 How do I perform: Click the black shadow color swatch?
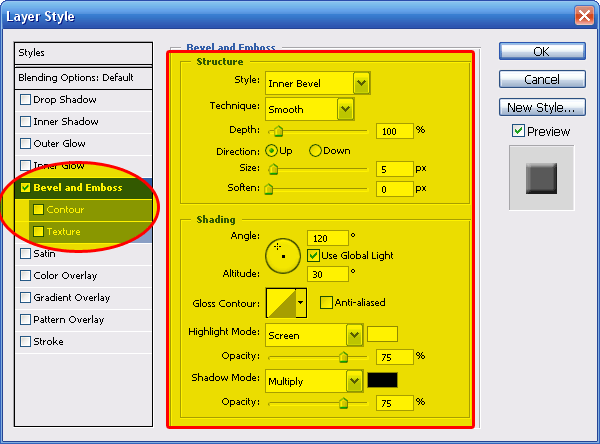(x=382, y=380)
